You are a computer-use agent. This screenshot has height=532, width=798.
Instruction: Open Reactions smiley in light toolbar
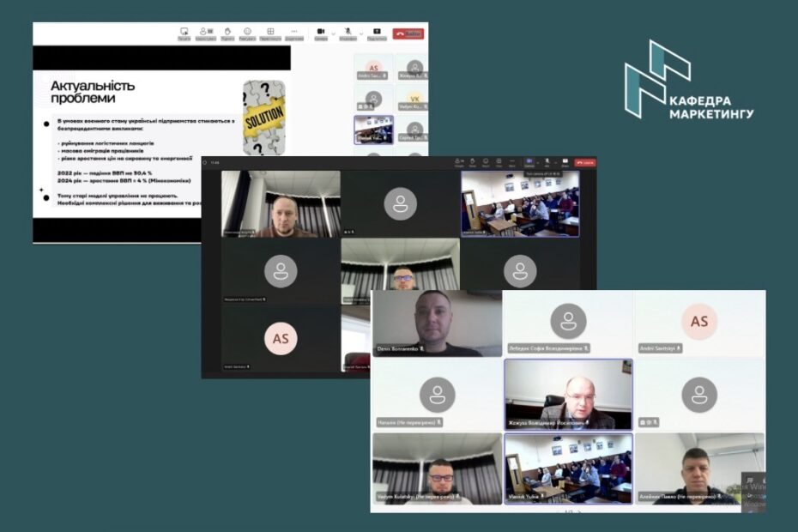click(248, 33)
